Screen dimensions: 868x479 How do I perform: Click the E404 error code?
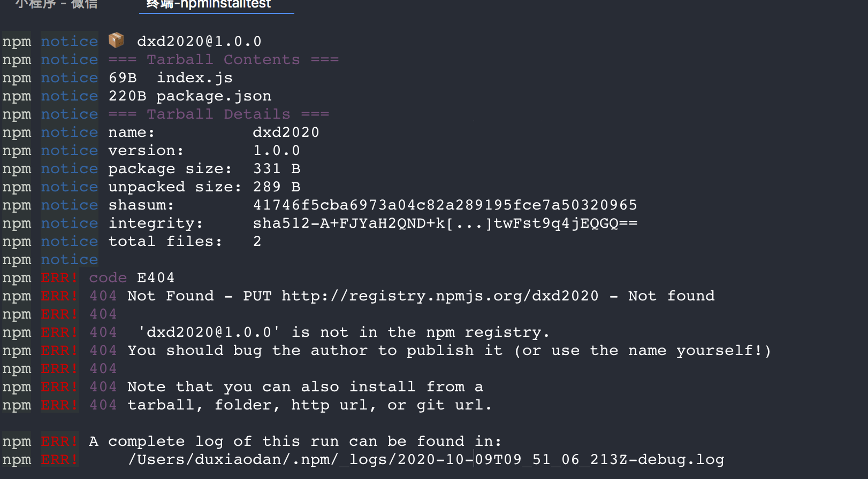(x=156, y=278)
